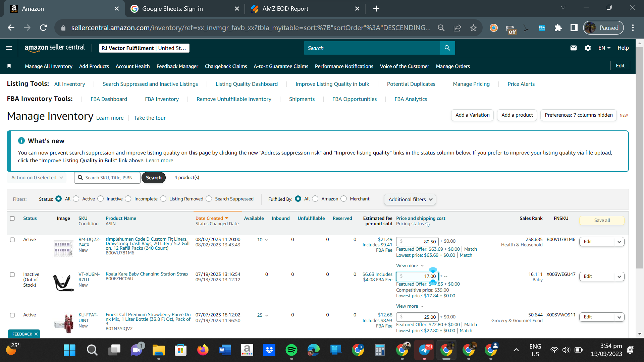Select the Search Suppressed status filter
The width and height of the screenshot is (644, 362).
pyautogui.click(x=209, y=199)
